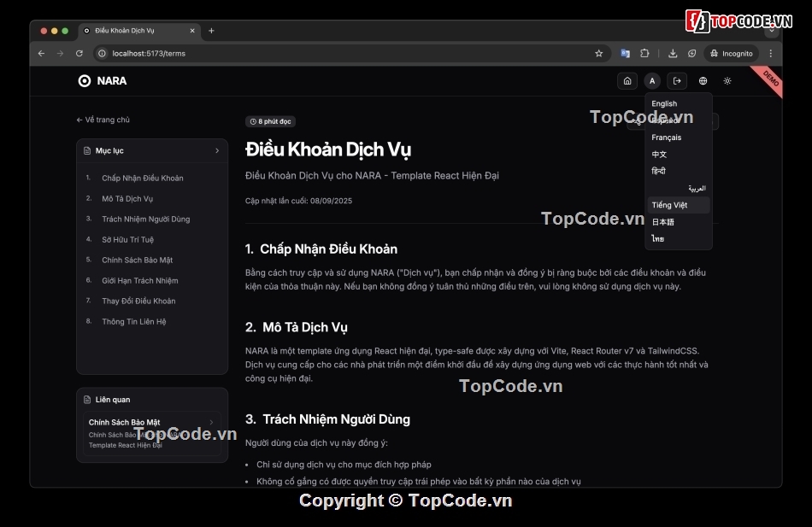The image size is (812, 527).
Task: Open the user avatar A button
Action: coord(652,81)
